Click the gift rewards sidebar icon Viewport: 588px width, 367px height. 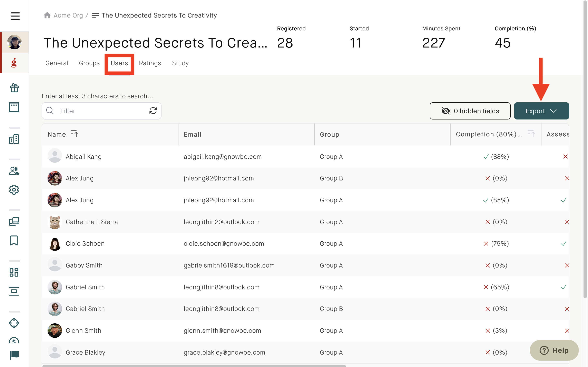(14, 88)
